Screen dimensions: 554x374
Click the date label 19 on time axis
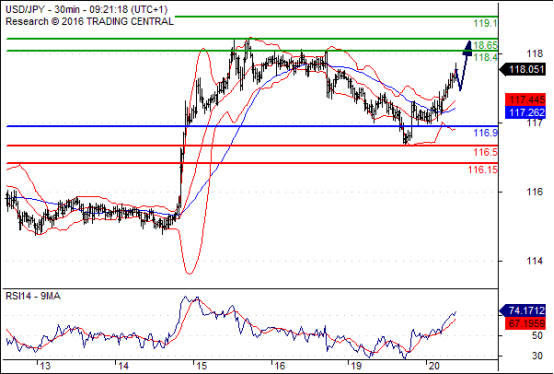pyautogui.click(x=356, y=366)
